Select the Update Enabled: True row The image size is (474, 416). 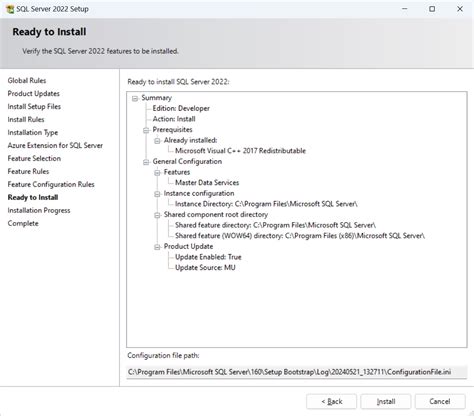point(208,257)
